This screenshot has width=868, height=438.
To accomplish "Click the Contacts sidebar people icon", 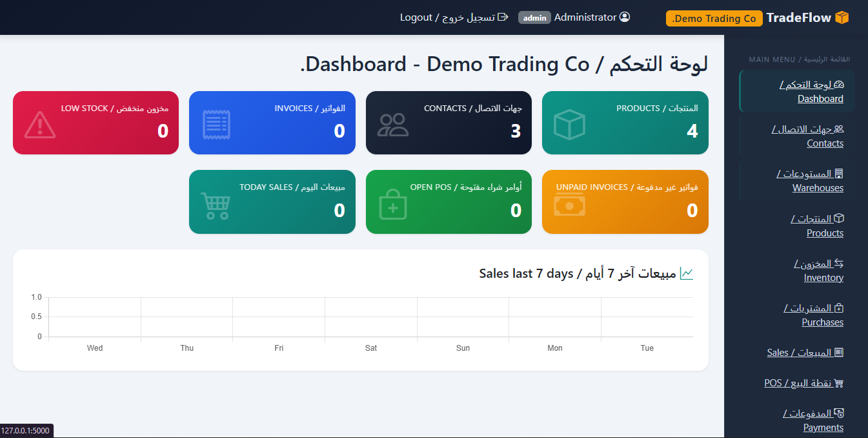I will coord(839,129).
